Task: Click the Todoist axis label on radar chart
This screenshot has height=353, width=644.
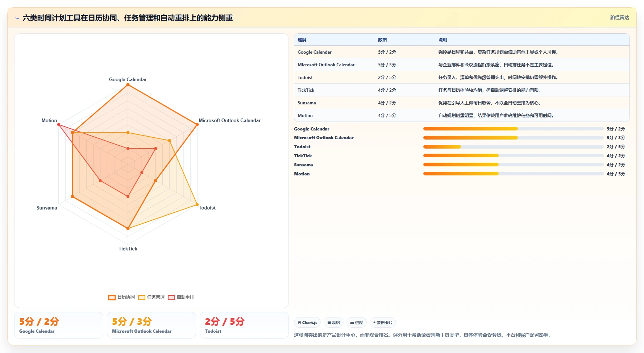Action: pos(207,208)
